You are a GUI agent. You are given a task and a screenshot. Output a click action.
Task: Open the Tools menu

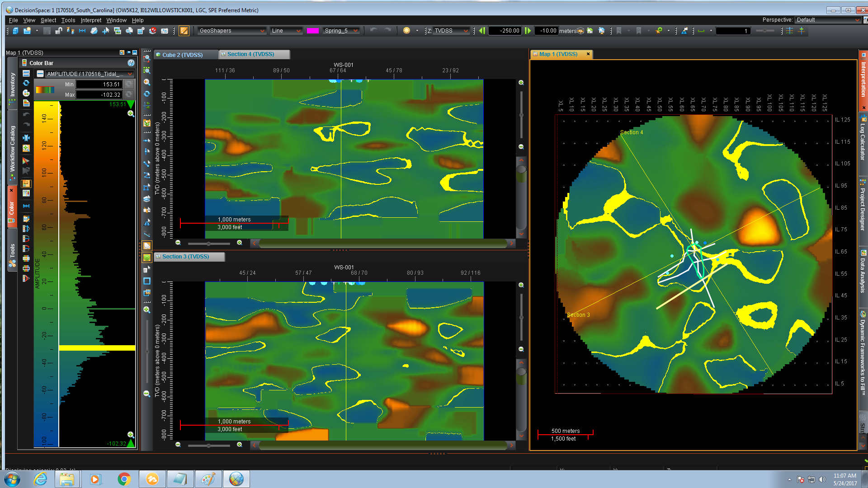tap(68, 20)
